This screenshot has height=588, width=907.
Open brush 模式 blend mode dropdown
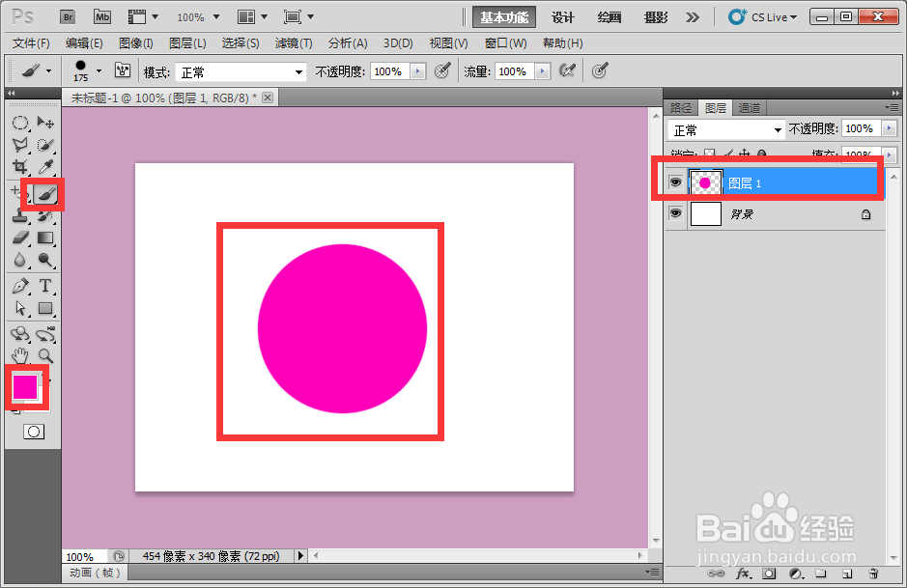pyautogui.click(x=241, y=72)
